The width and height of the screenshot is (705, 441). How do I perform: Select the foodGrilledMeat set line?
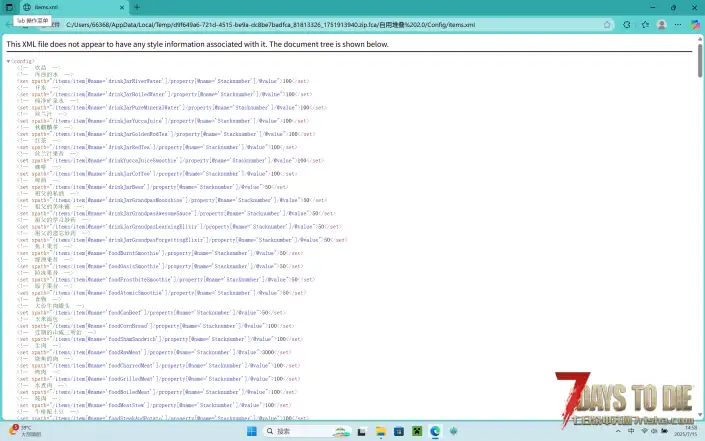(158, 379)
